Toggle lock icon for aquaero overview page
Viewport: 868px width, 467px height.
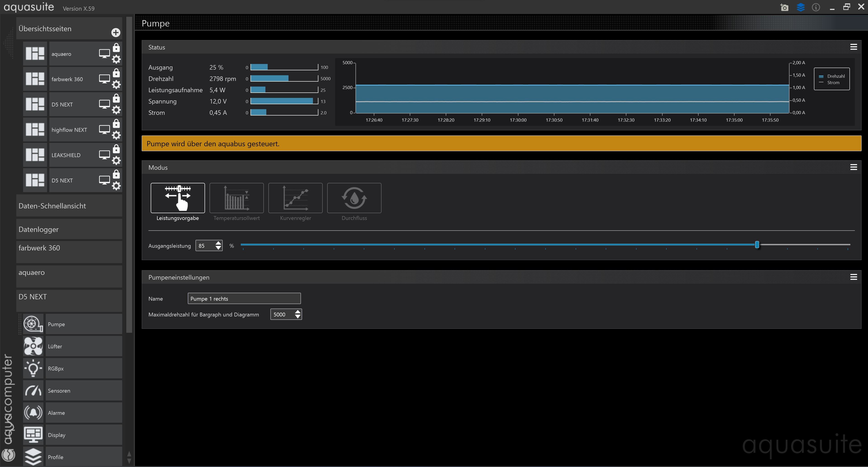click(116, 47)
